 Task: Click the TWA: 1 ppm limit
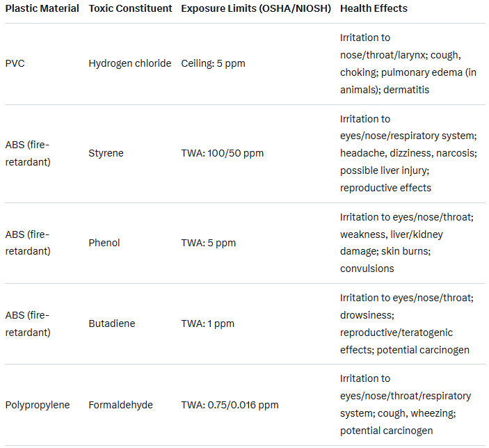[x=207, y=323]
